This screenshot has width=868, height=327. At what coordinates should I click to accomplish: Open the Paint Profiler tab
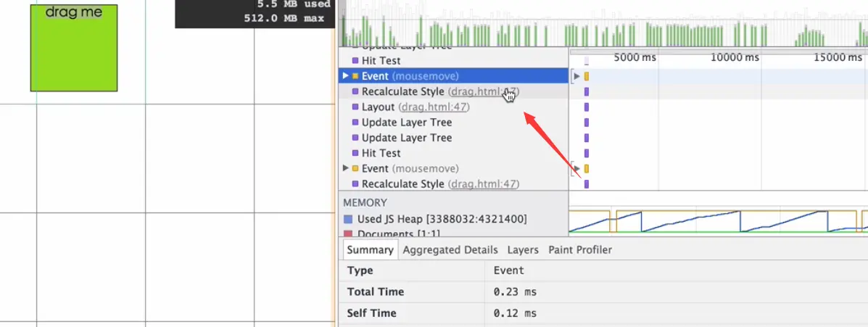(580, 249)
